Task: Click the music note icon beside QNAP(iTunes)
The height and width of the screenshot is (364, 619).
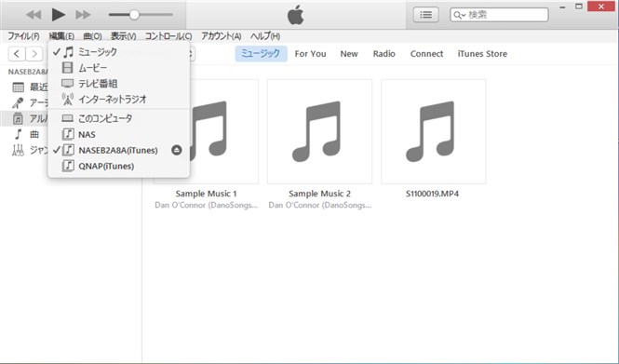Action: tap(68, 166)
